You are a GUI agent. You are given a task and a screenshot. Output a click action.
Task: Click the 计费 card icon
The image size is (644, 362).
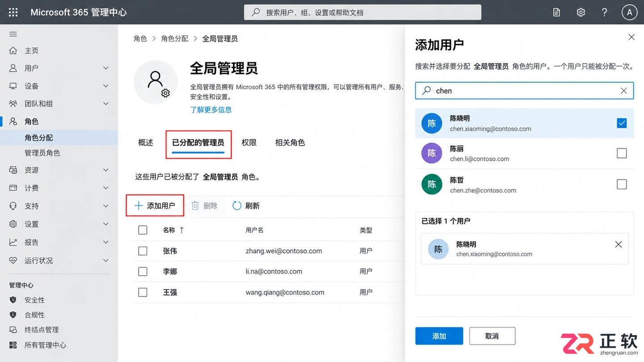[13, 188]
